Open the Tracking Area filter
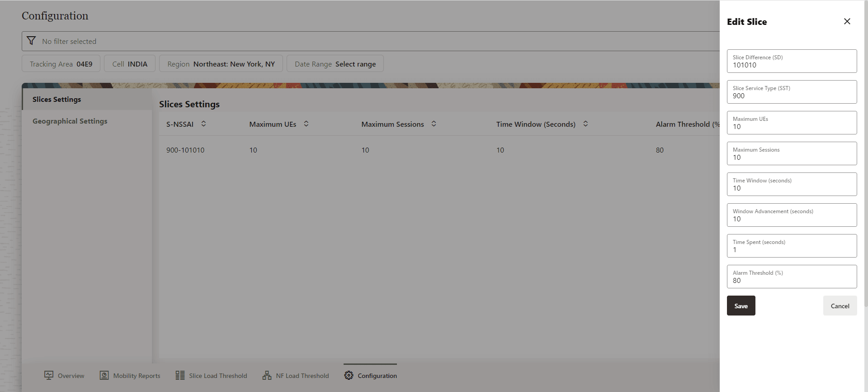Viewport: 868px width, 392px height. [61, 64]
